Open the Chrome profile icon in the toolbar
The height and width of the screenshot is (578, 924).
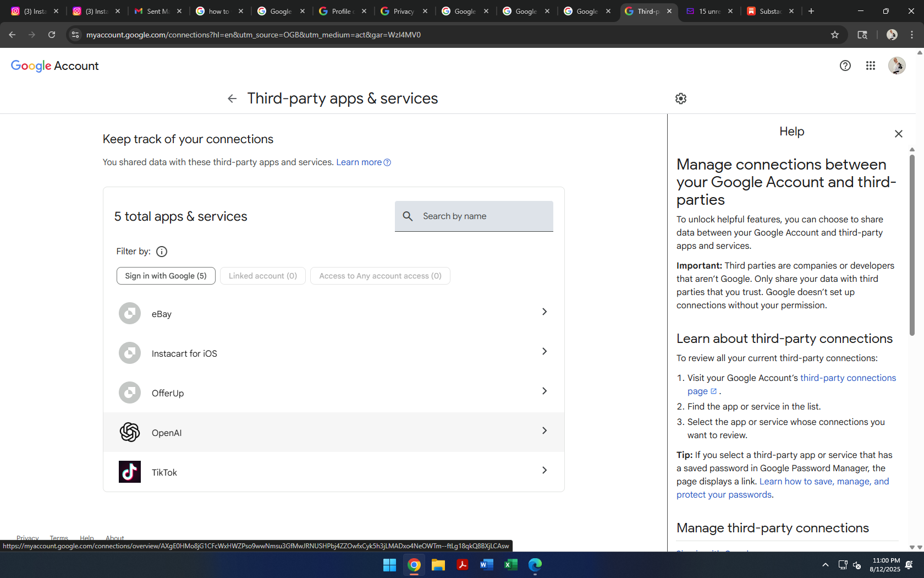892,35
